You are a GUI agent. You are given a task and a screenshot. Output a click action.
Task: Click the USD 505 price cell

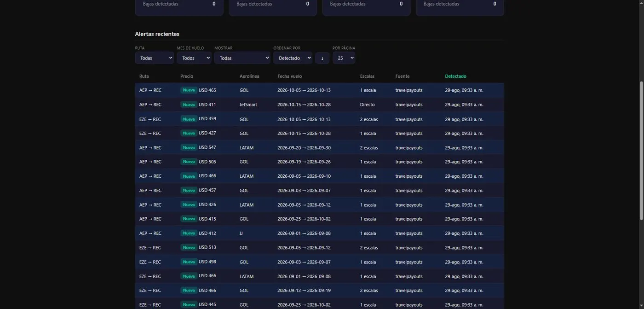(x=207, y=162)
